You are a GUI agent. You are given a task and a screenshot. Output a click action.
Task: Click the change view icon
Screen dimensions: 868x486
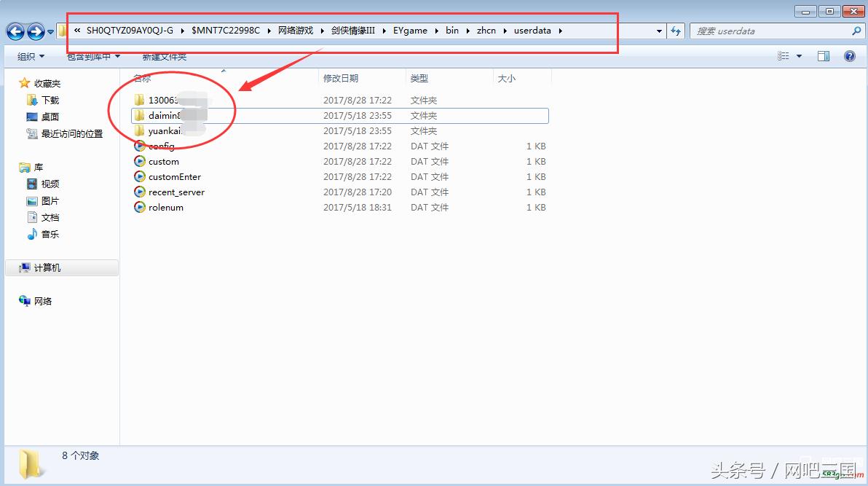[784, 56]
